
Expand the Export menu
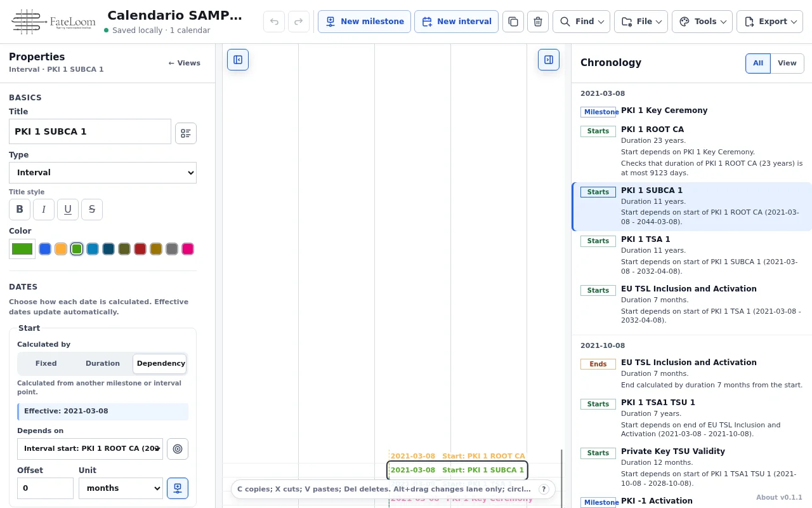pyautogui.click(x=769, y=22)
